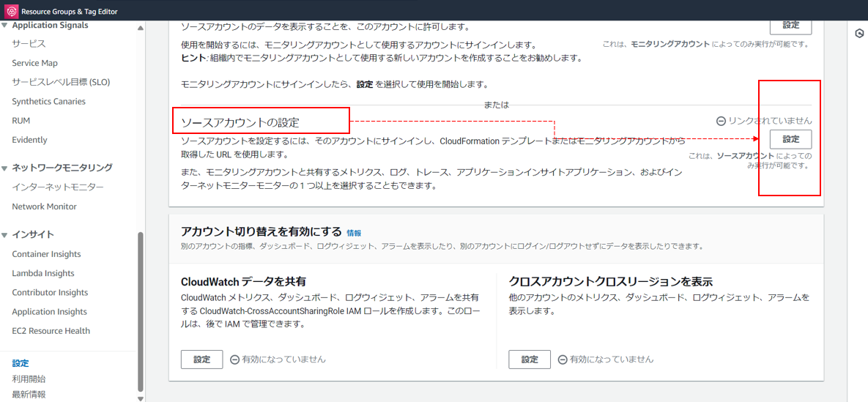Viewport: 868px width, 402px height.
Task: Open the hexagon icon in right panel
Action: tap(860, 33)
